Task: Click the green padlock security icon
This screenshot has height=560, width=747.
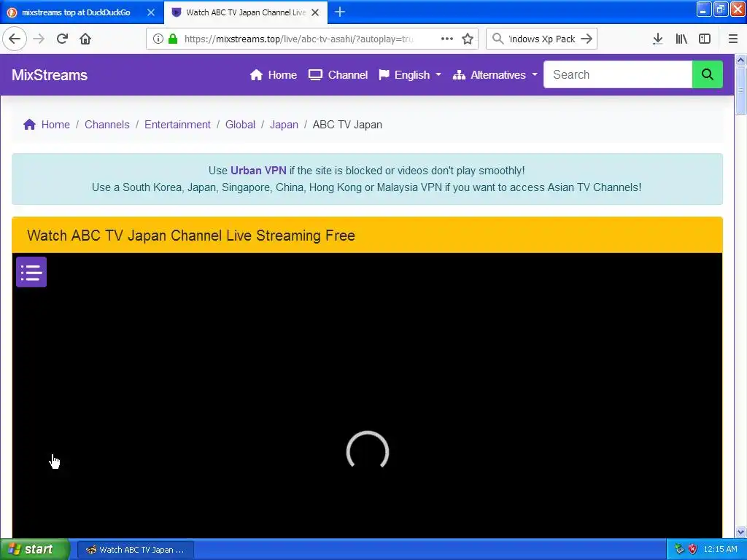Action: tap(173, 39)
